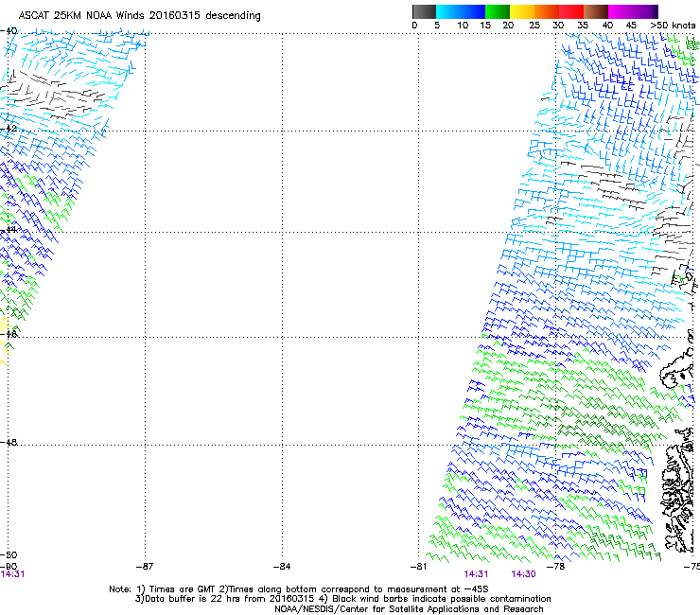Click the longitude label -90
The image size is (700, 615).
tap(9, 567)
